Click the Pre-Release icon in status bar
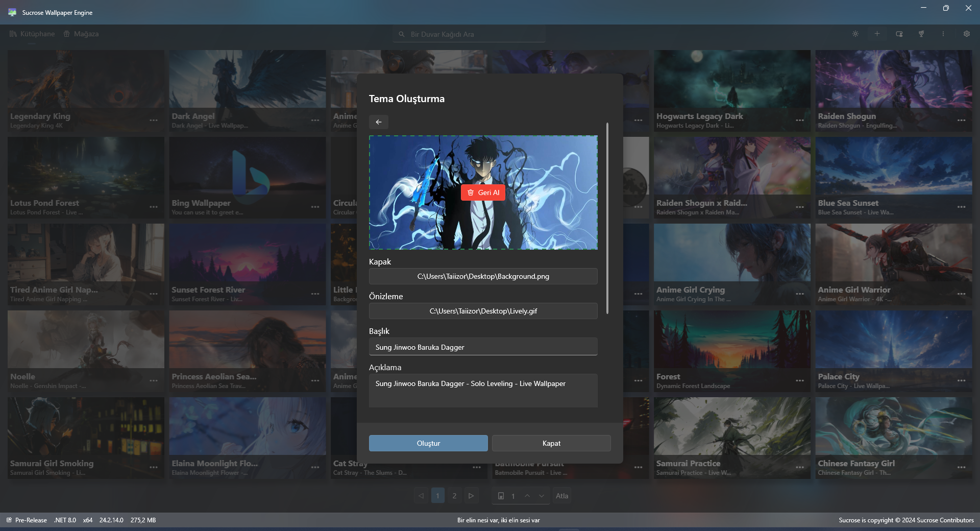 coord(9,520)
